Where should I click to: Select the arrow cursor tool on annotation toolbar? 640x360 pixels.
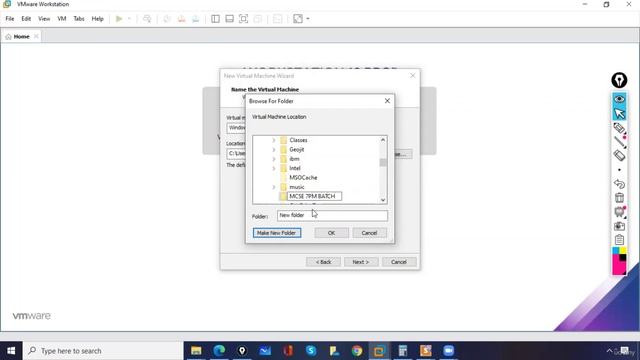619,113
